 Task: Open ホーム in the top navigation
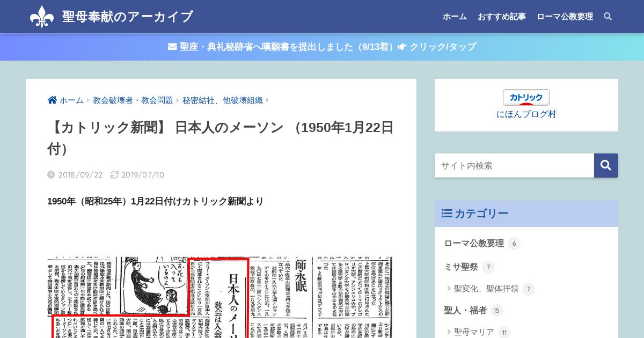[x=455, y=17]
